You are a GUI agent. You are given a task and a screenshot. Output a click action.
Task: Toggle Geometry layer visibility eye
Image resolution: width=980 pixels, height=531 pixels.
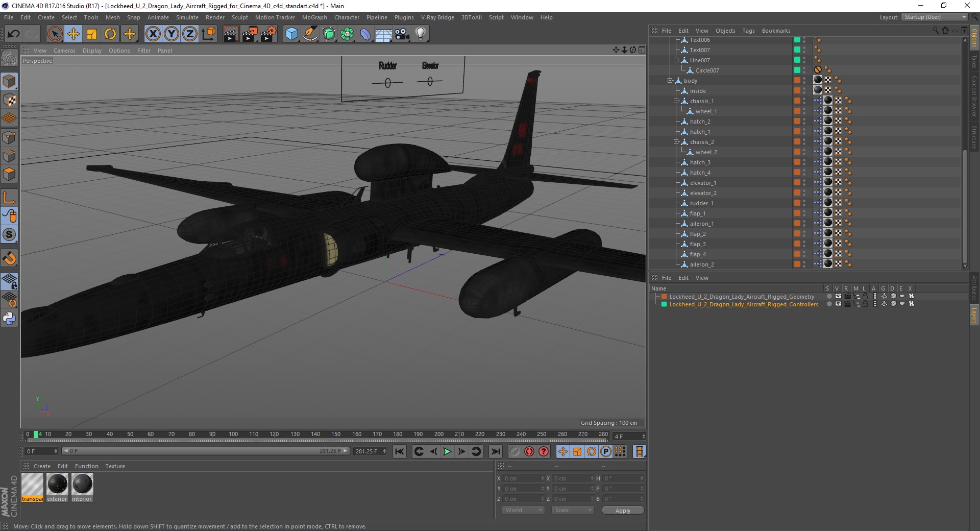pyautogui.click(x=838, y=296)
